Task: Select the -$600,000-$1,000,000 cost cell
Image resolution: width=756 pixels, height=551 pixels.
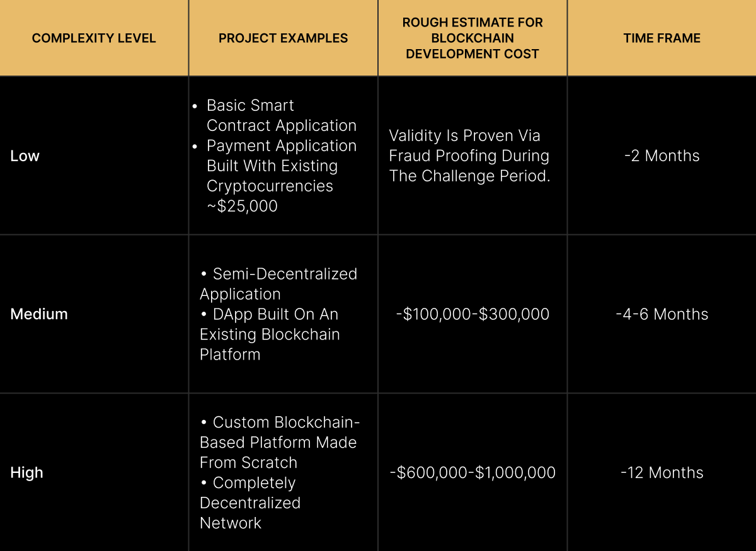Action: 472,473
